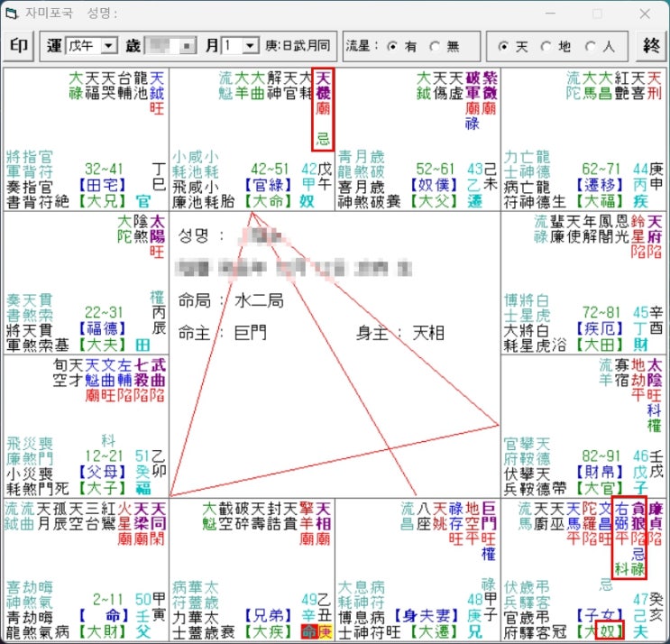This screenshot has height=644, width=670.
Task: Click the 【大兄】 decade palace label
Action: (x=102, y=201)
